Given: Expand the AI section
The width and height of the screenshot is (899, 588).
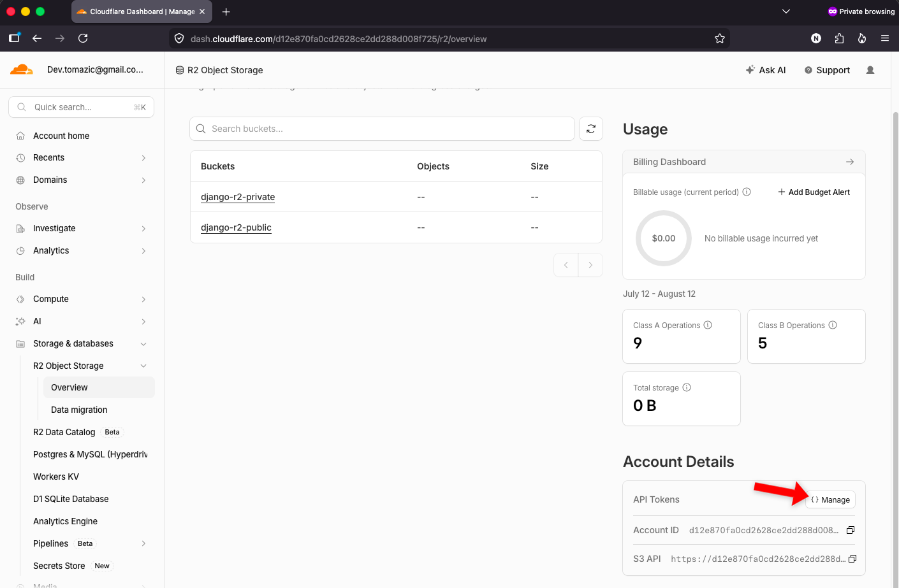Looking at the screenshot, I should 143,322.
